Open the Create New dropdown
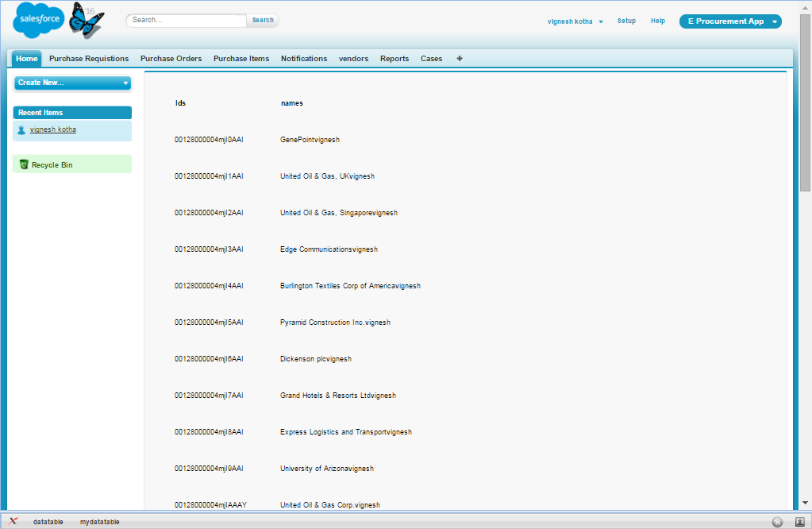 pyautogui.click(x=71, y=83)
